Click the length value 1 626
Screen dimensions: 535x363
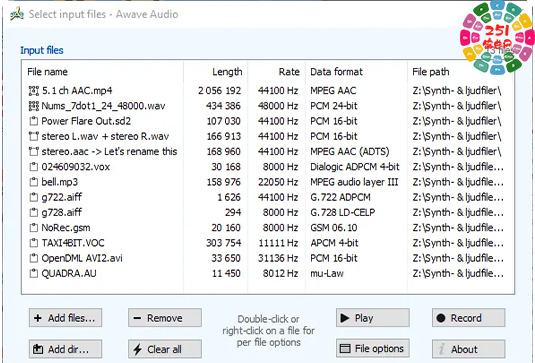pos(229,197)
